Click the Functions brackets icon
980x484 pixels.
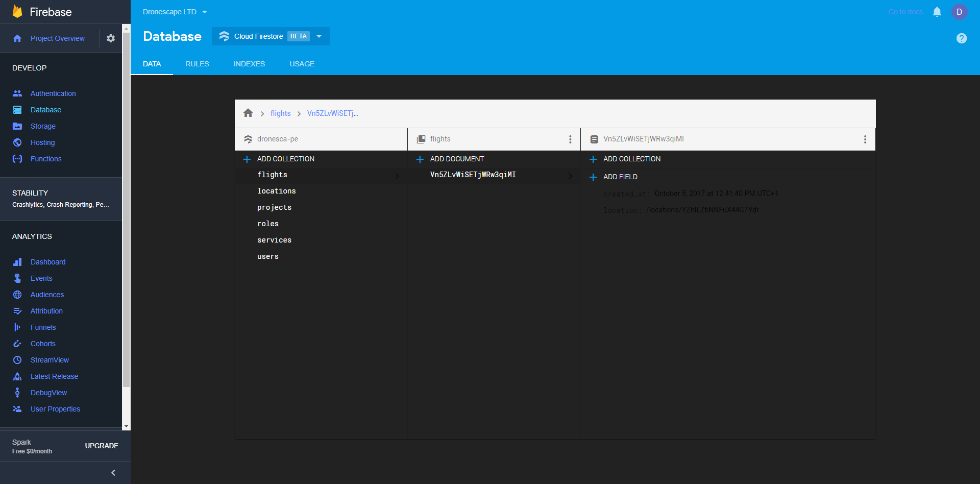pos(17,159)
